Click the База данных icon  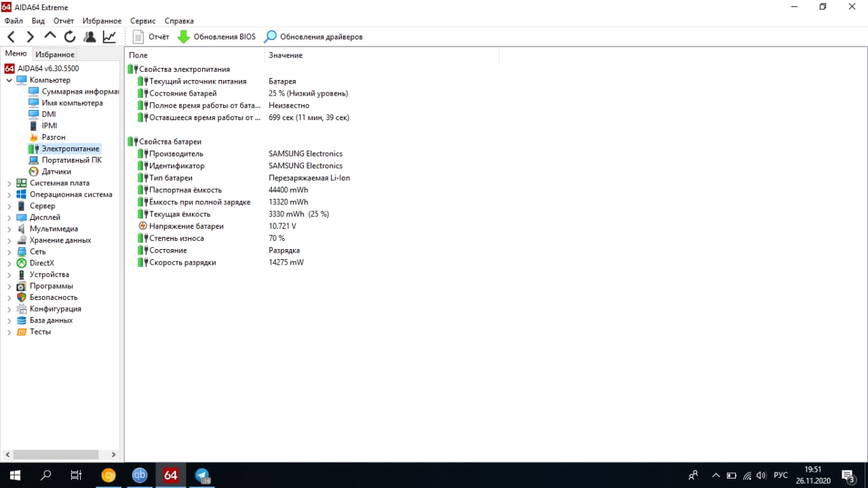pos(22,320)
